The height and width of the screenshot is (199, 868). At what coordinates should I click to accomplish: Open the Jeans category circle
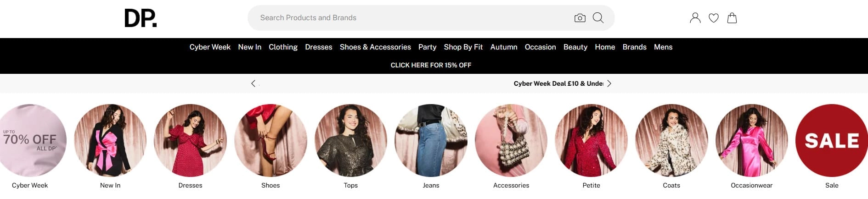[431, 140]
